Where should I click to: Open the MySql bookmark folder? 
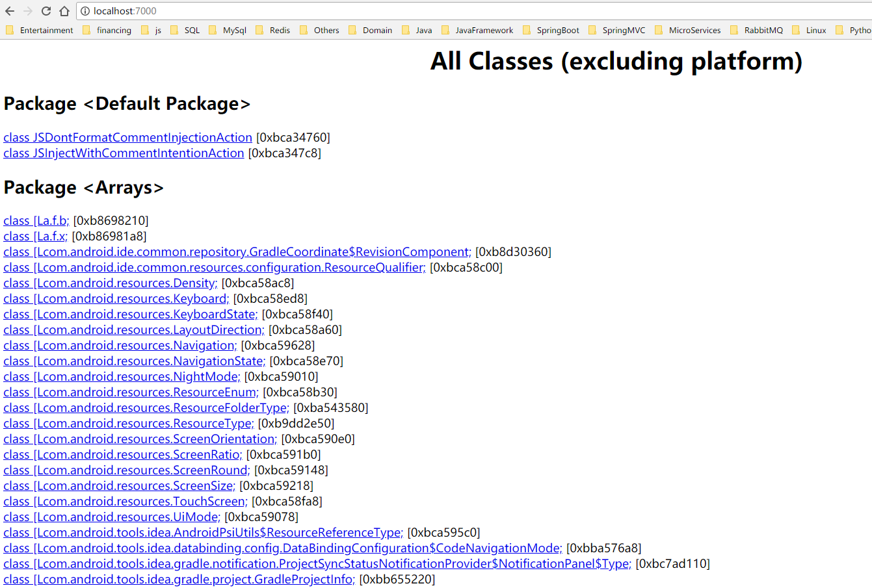click(228, 30)
